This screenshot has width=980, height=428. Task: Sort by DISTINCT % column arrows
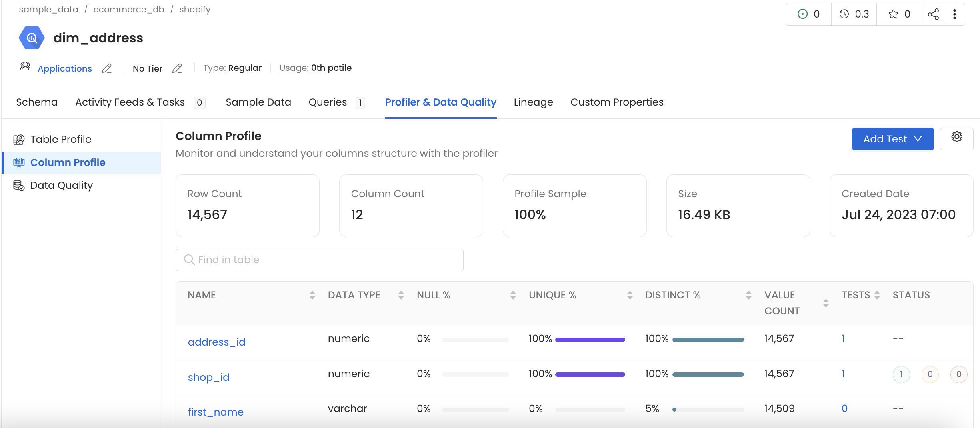(748, 295)
